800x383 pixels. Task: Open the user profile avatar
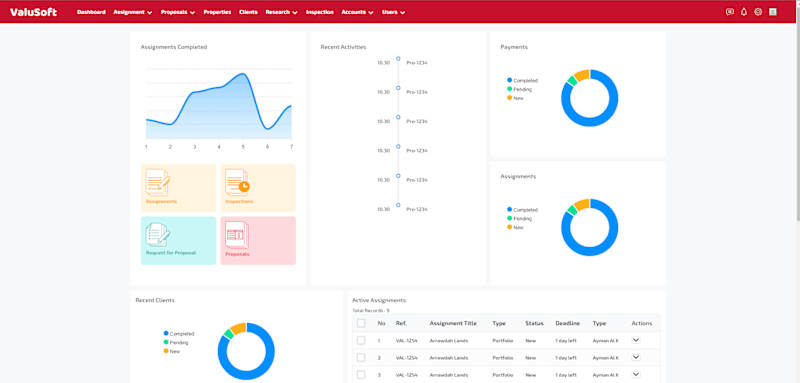(773, 12)
